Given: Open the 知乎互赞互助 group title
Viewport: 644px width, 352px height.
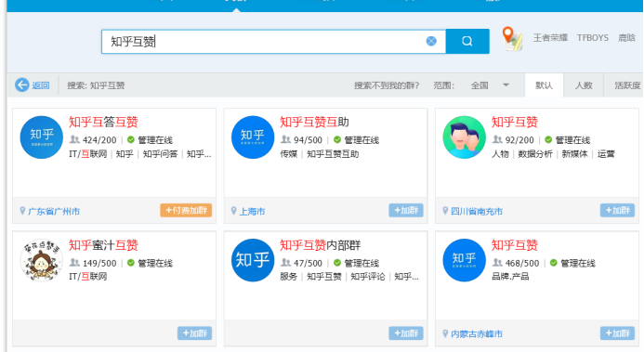Looking at the screenshot, I should pos(315,123).
